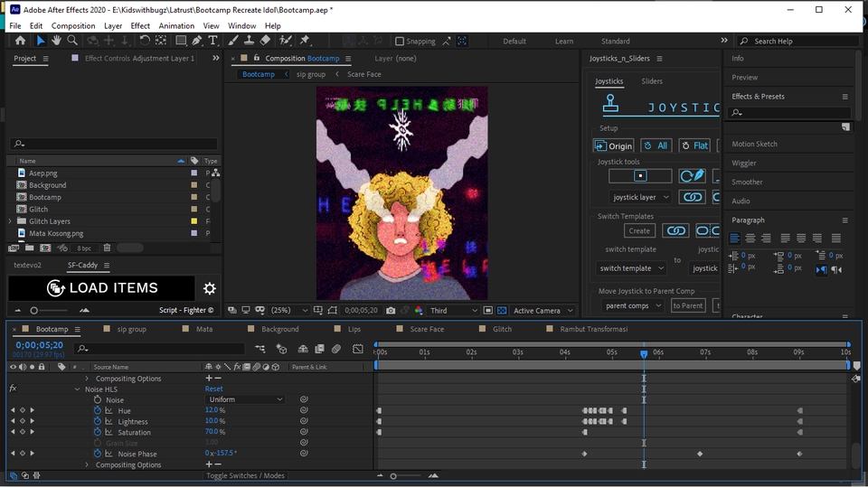868x487 pixels.
Task: Toggle Saturation property stopwatch
Action: pos(98,432)
